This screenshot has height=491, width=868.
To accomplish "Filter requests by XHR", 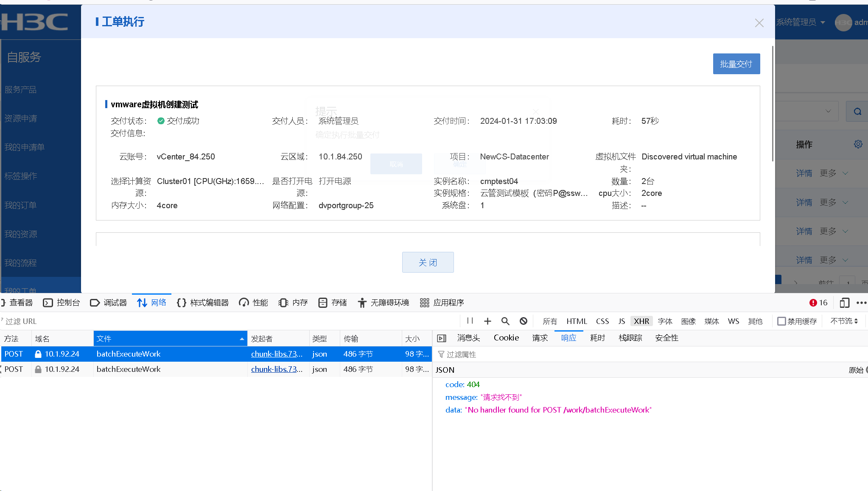I will pos(641,321).
